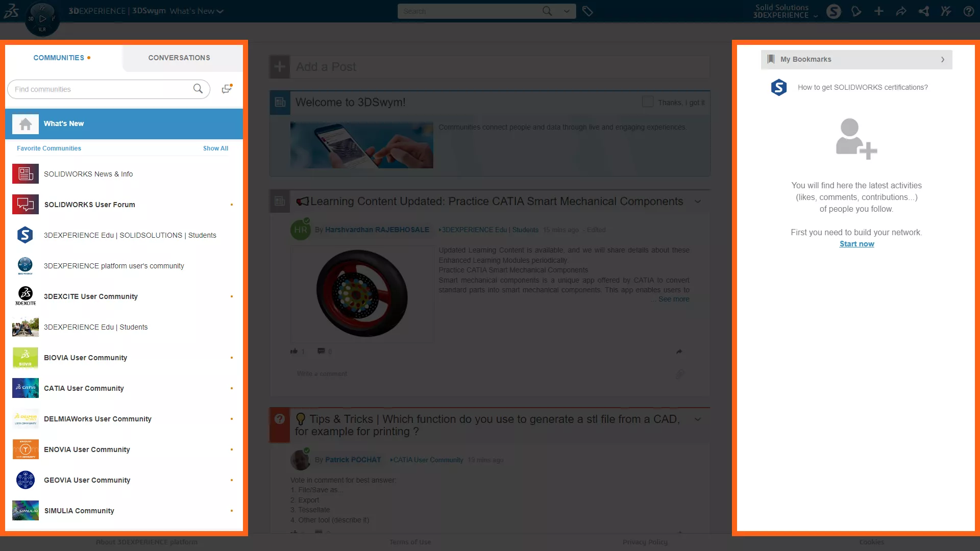Click the Find communities magnifier icon
This screenshot has width=980, height=551.
(x=198, y=89)
